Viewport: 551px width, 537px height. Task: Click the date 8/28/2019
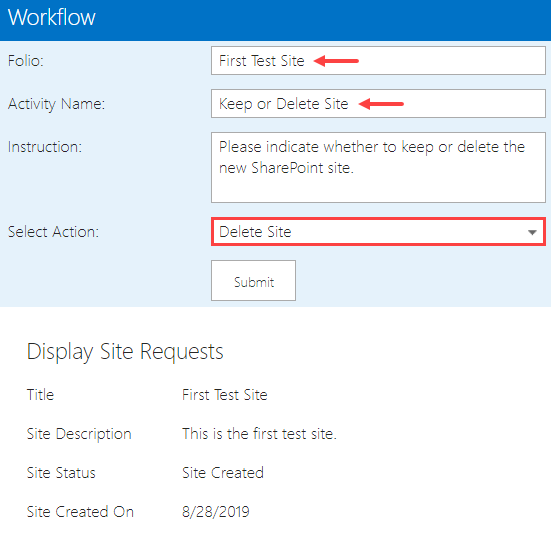(x=216, y=512)
